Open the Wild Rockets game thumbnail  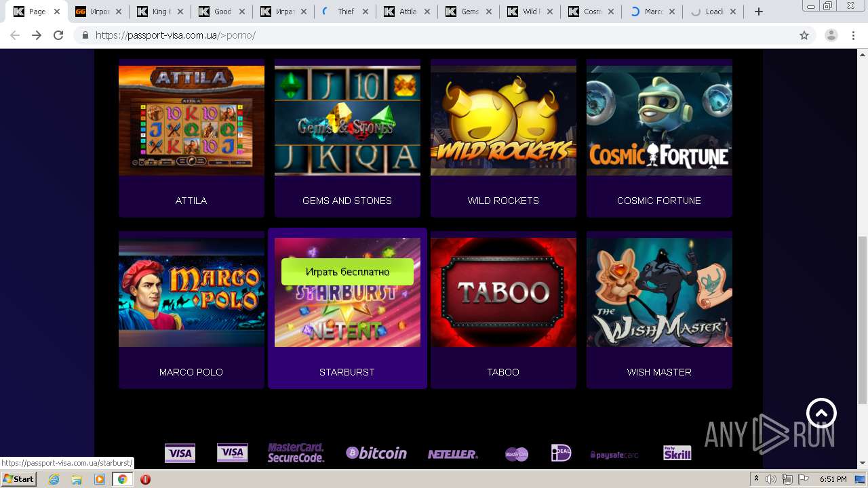pos(503,121)
